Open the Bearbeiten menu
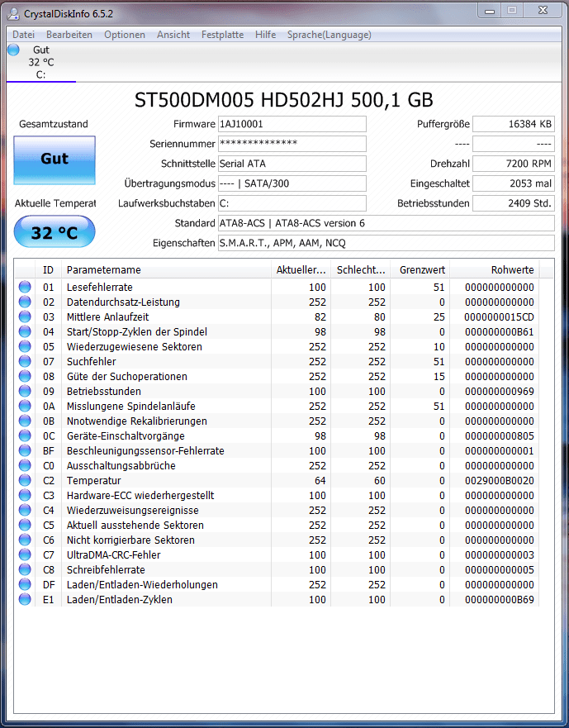This screenshot has height=728, width=569. [x=69, y=35]
